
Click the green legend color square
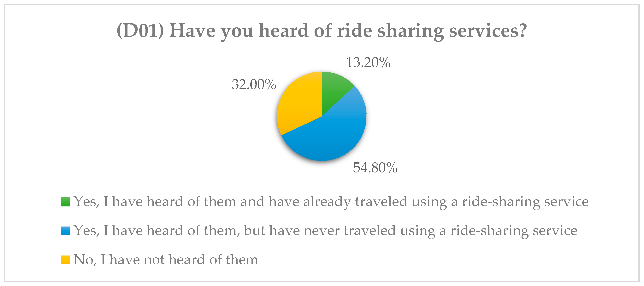[65, 202]
